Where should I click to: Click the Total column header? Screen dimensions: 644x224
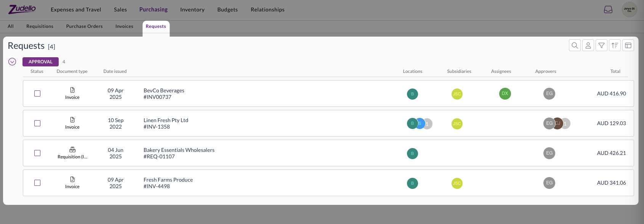pyautogui.click(x=615, y=71)
